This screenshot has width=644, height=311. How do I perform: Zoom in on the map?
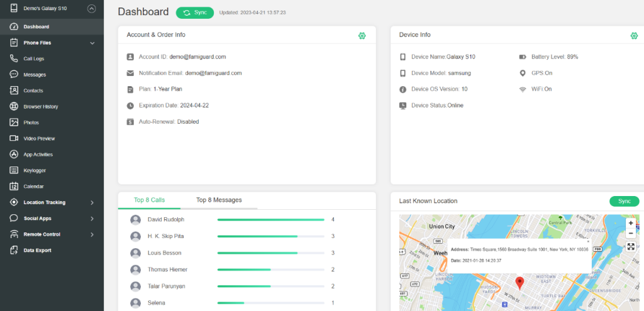tap(631, 223)
